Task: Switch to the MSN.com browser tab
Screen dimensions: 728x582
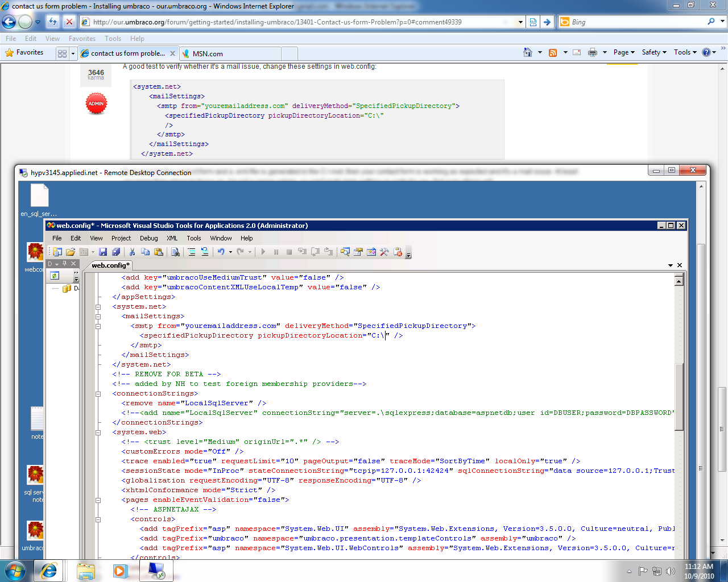Action: tap(230, 53)
